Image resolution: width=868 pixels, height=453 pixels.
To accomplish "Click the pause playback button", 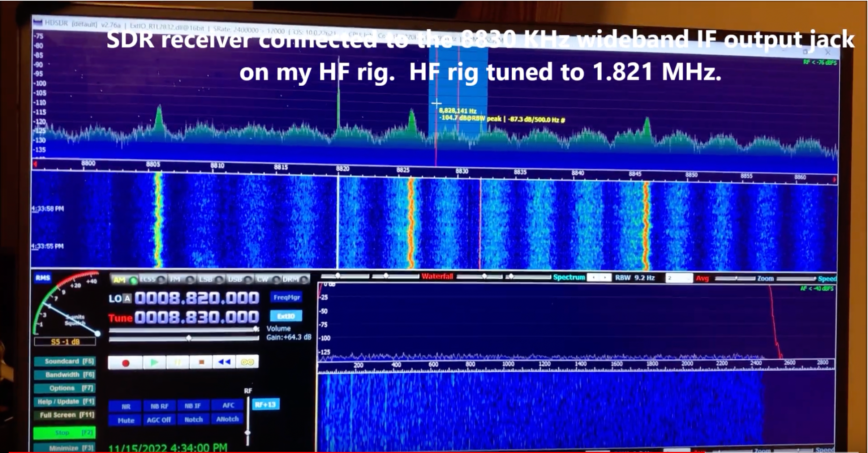I will (178, 362).
